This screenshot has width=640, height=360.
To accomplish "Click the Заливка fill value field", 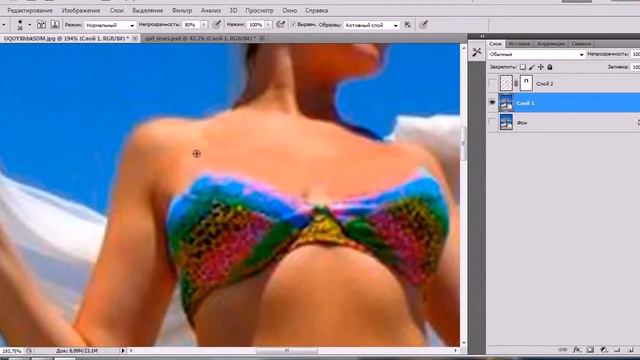I will [x=636, y=67].
